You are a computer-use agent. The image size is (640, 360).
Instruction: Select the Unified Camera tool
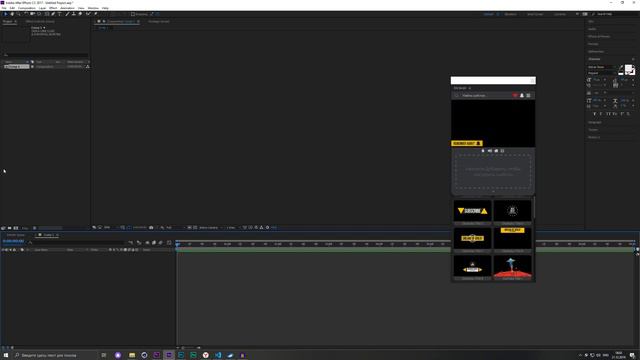click(x=32, y=14)
